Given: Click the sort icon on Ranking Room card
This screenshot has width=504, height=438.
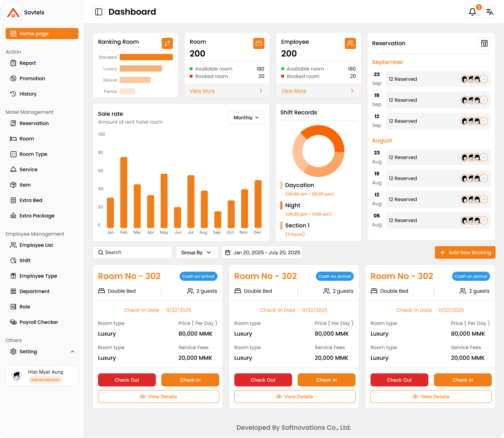Looking at the screenshot, I should [167, 43].
